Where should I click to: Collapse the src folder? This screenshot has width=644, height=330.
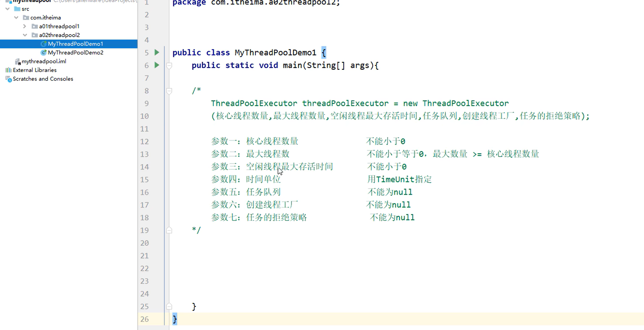7,9
